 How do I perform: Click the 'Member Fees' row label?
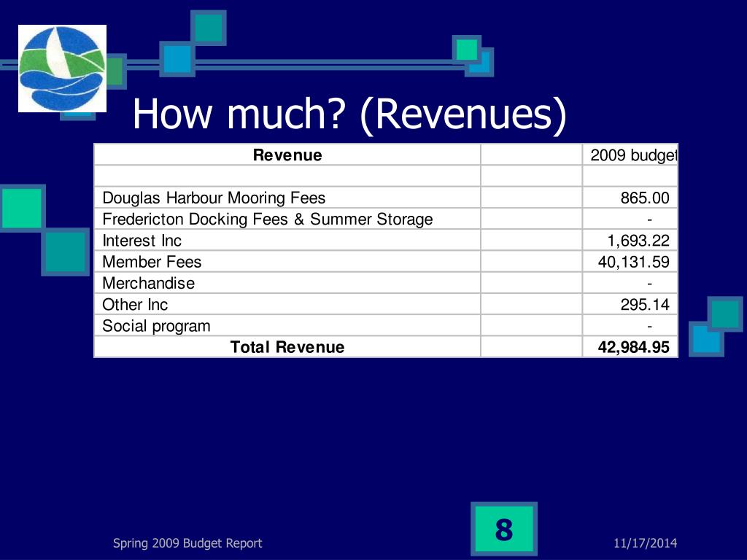[x=152, y=262]
